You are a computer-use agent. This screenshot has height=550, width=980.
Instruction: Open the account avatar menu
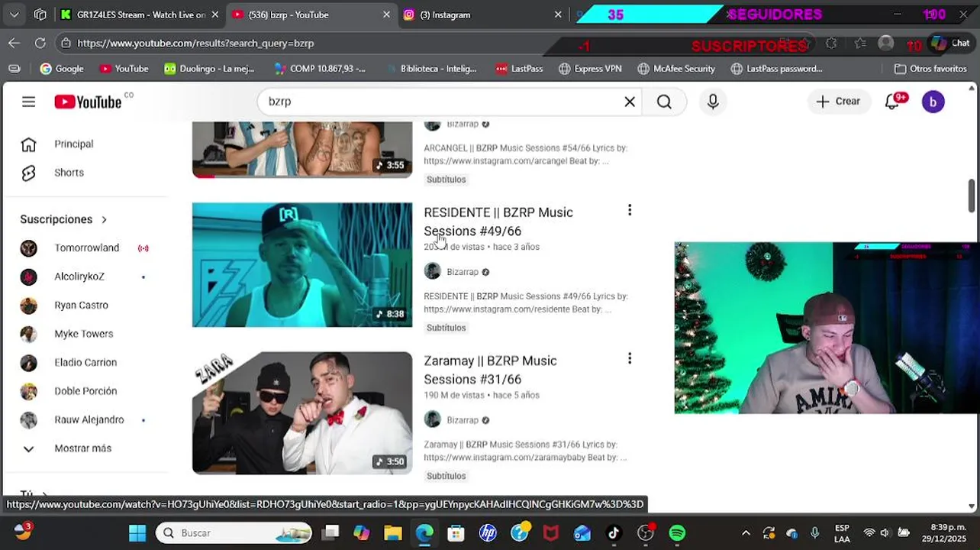coord(933,102)
